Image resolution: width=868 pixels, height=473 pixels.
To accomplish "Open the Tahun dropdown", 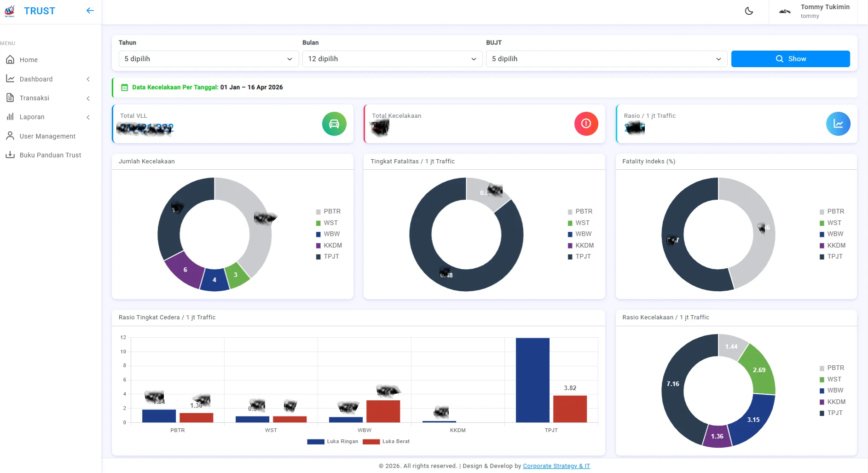I will [208, 59].
